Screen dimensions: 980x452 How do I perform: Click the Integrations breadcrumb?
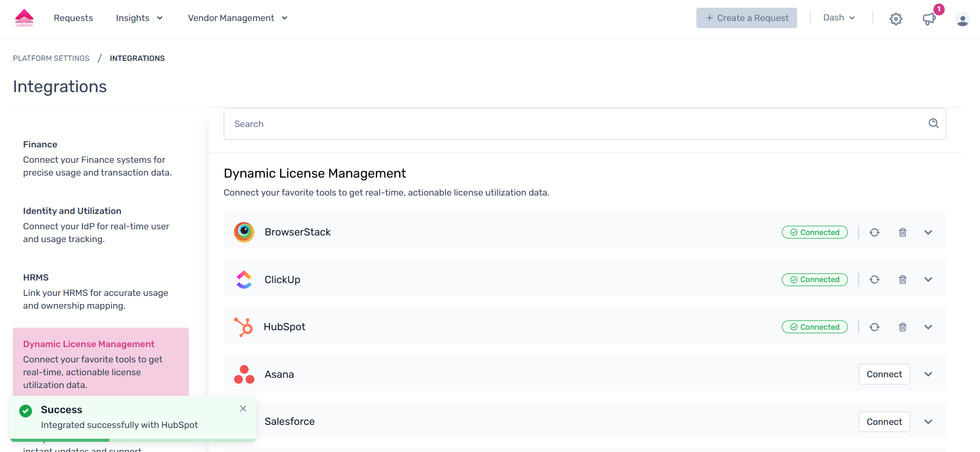(137, 58)
